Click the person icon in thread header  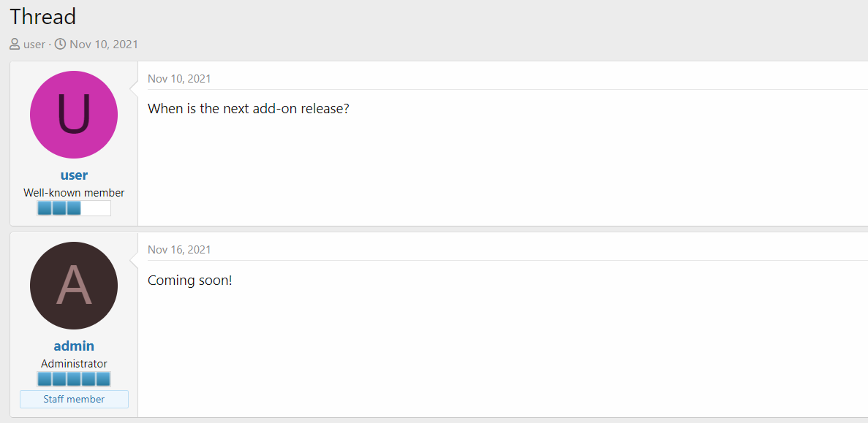click(x=15, y=45)
